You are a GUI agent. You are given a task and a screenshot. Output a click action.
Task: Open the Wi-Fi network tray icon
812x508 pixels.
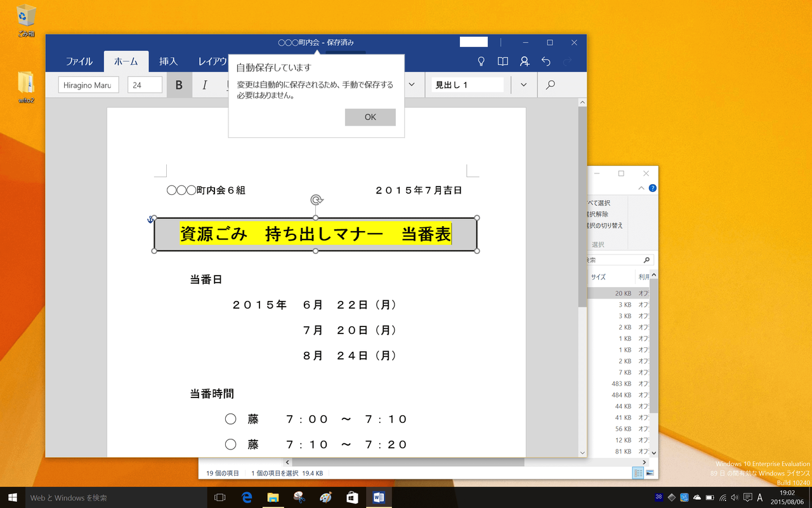[723, 498]
